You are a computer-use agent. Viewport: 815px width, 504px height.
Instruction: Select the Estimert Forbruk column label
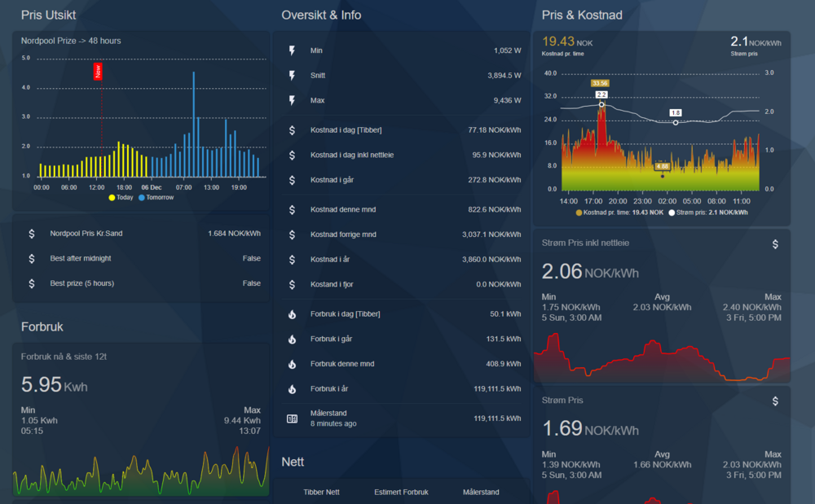click(x=401, y=492)
